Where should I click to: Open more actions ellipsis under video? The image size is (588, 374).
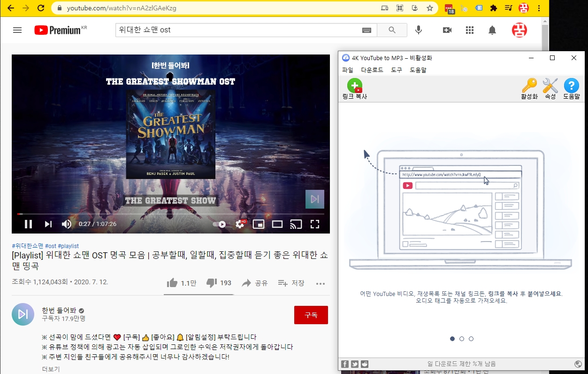[321, 283]
